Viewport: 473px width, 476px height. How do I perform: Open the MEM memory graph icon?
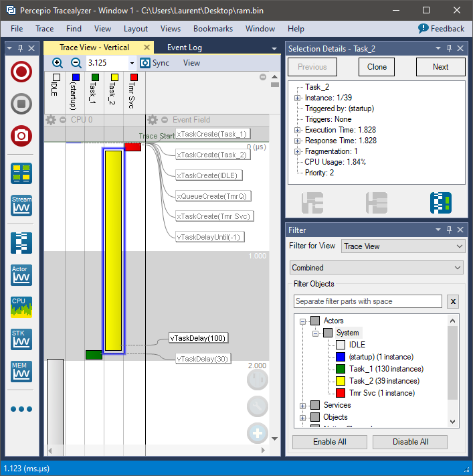21,372
